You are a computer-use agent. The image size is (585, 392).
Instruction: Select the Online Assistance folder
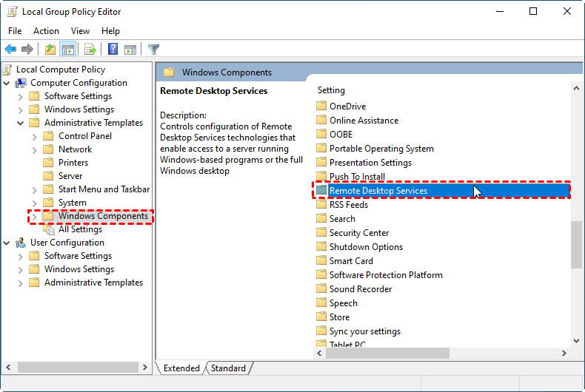[364, 120]
